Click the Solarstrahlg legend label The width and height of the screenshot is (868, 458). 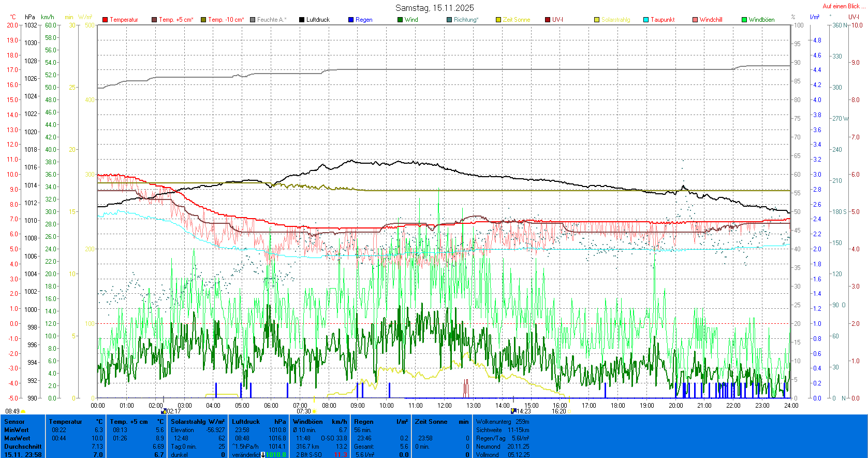pyautogui.click(x=615, y=20)
